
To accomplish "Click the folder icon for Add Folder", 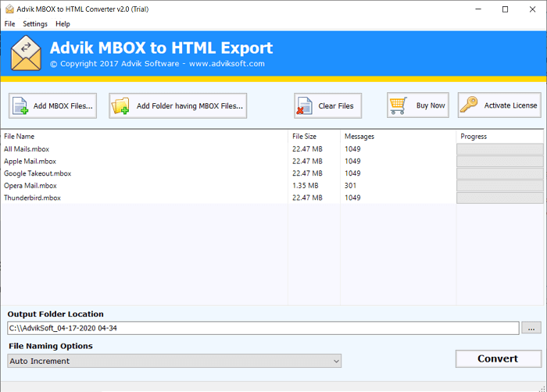I will (120, 105).
